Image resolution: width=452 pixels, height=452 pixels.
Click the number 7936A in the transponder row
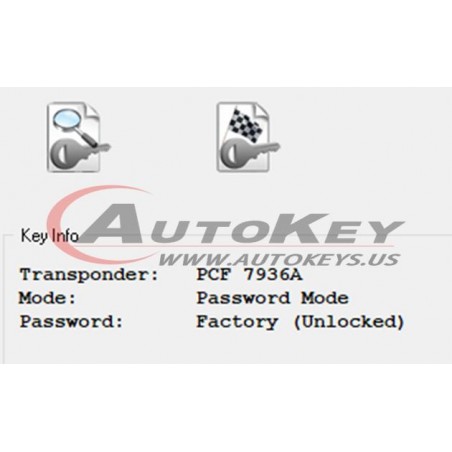point(273,275)
